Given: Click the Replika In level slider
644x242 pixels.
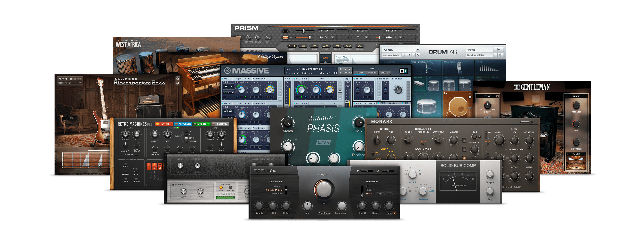Looking at the screenshot, I should 367,171.
